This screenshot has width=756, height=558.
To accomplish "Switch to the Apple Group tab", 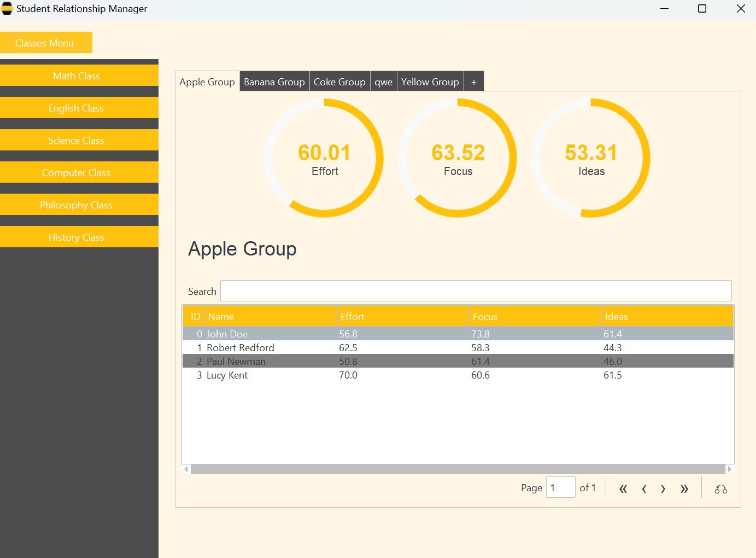I will tap(207, 82).
